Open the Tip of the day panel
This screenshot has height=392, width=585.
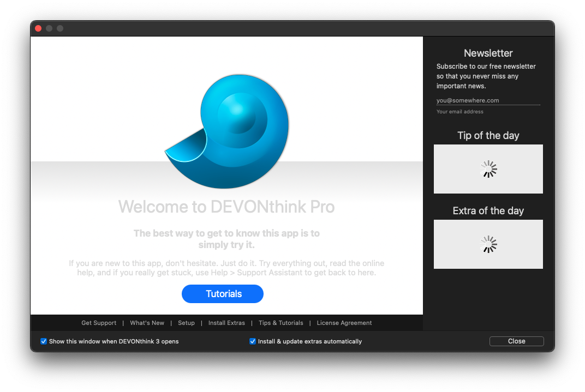tap(488, 169)
